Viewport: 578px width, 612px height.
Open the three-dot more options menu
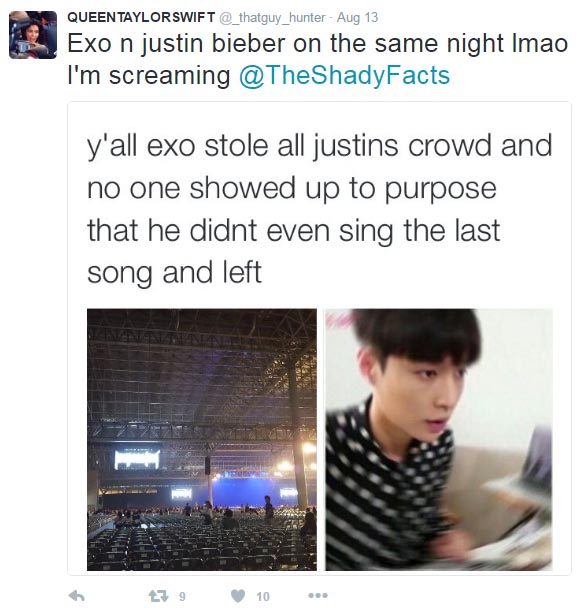point(318,596)
